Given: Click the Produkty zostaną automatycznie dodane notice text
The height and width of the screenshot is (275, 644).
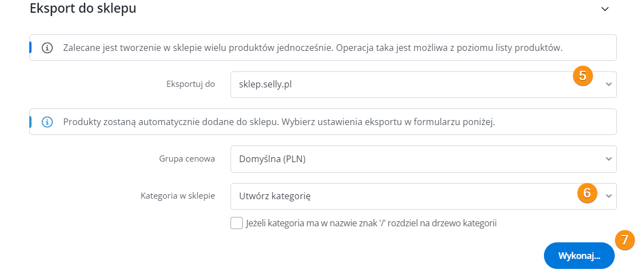Looking at the screenshot, I should point(279,122).
